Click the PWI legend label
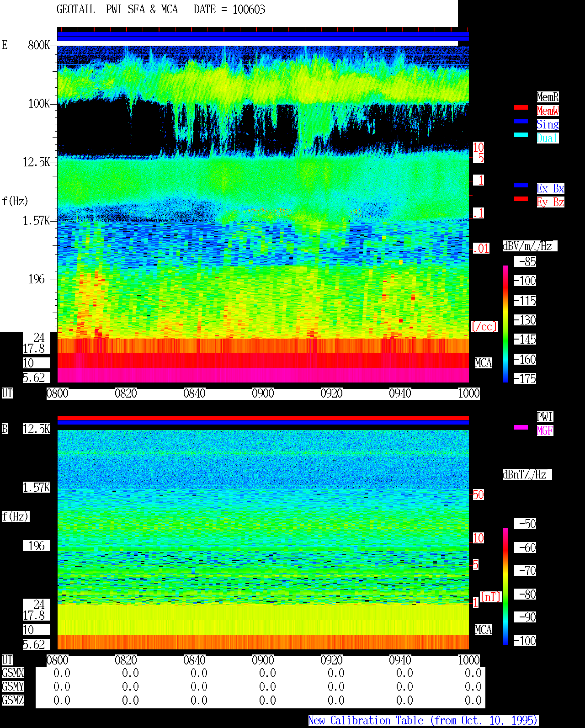Viewport: 585px width, 728px height. tap(545, 417)
